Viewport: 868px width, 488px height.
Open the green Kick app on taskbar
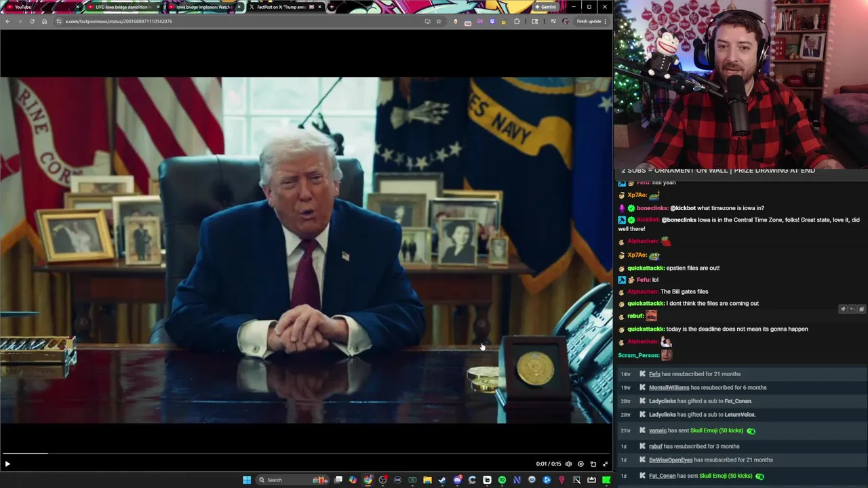(x=606, y=480)
